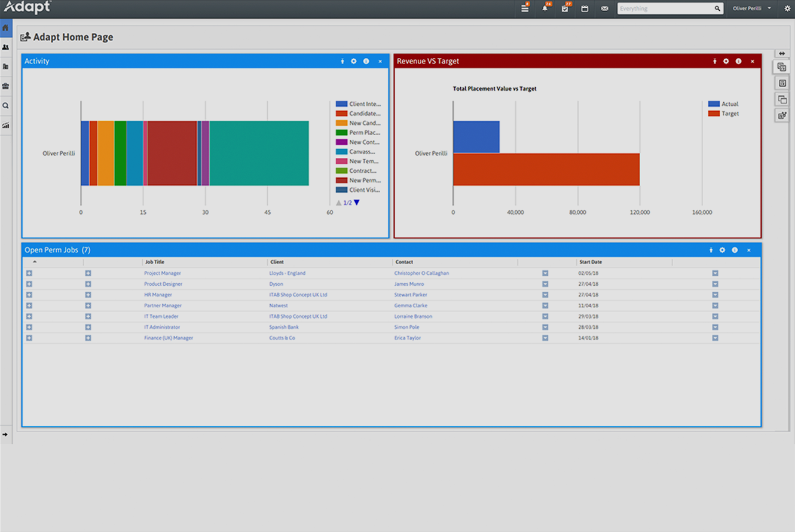Open the chart reports icon in left sidebar
This screenshot has height=532, width=795.
(6, 126)
